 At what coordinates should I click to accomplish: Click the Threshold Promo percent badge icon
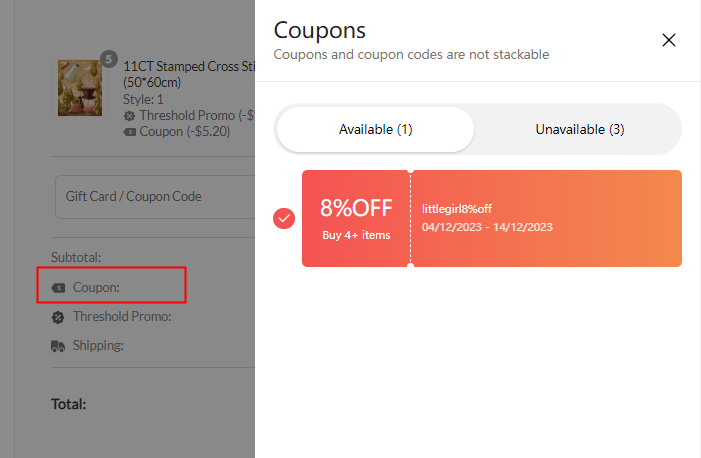[58, 317]
